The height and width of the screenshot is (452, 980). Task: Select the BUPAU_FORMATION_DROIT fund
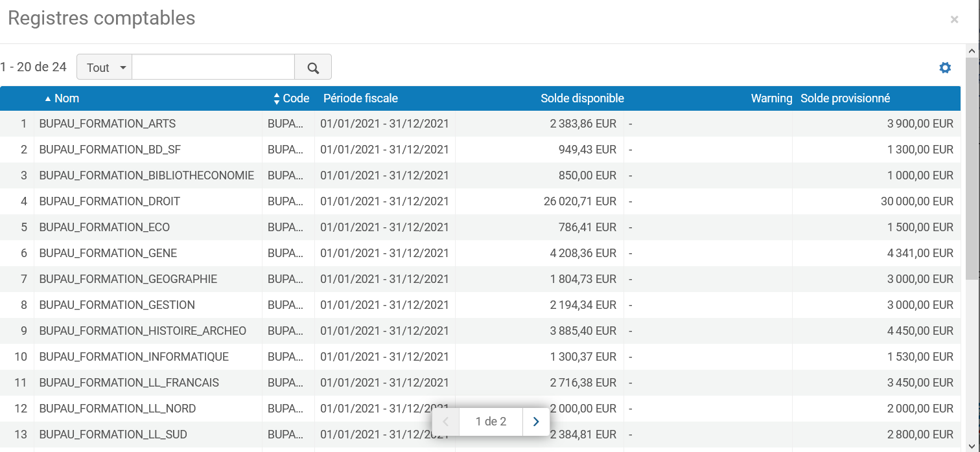110,201
